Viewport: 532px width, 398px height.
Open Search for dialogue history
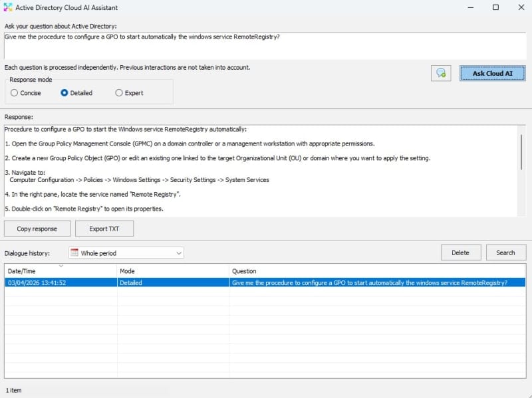click(505, 252)
